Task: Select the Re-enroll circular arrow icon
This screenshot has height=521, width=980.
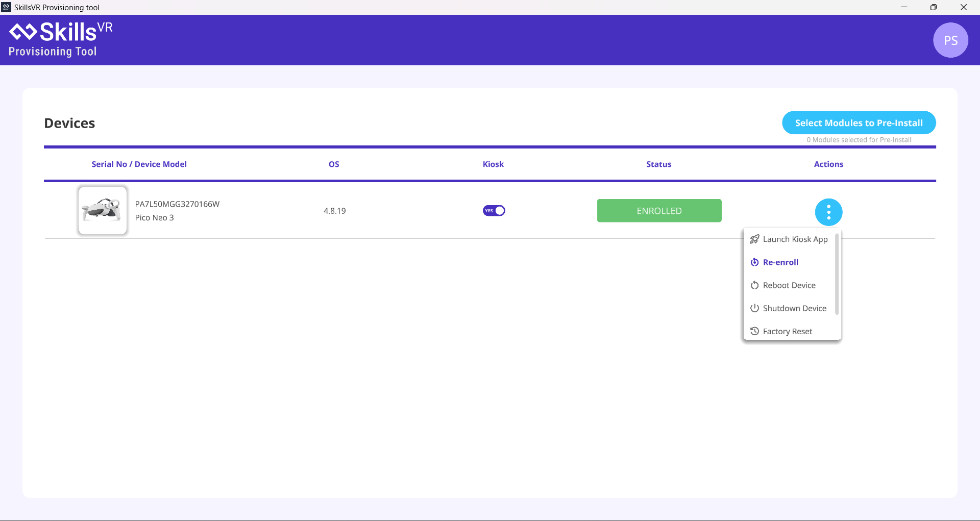Action: (755, 262)
